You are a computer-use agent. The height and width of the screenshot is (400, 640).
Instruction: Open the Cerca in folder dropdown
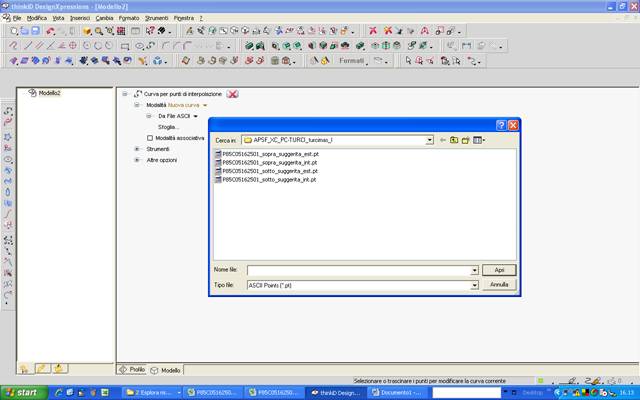428,140
